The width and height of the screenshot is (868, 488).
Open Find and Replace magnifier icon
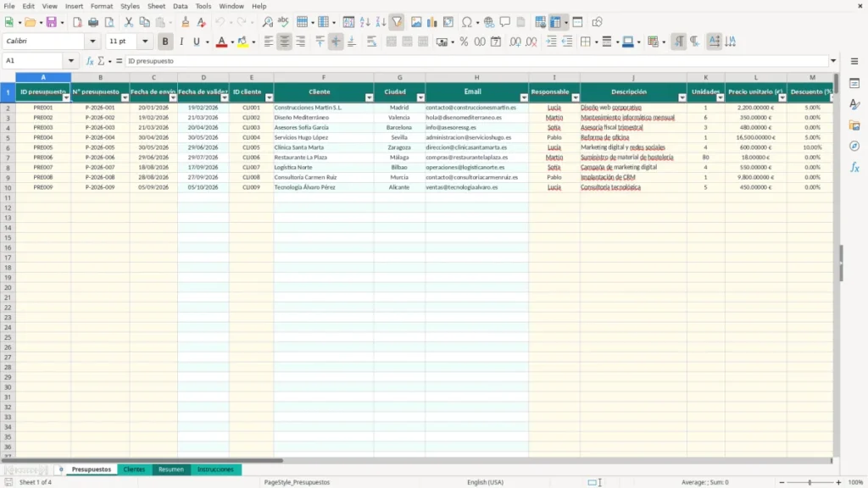[267, 22]
